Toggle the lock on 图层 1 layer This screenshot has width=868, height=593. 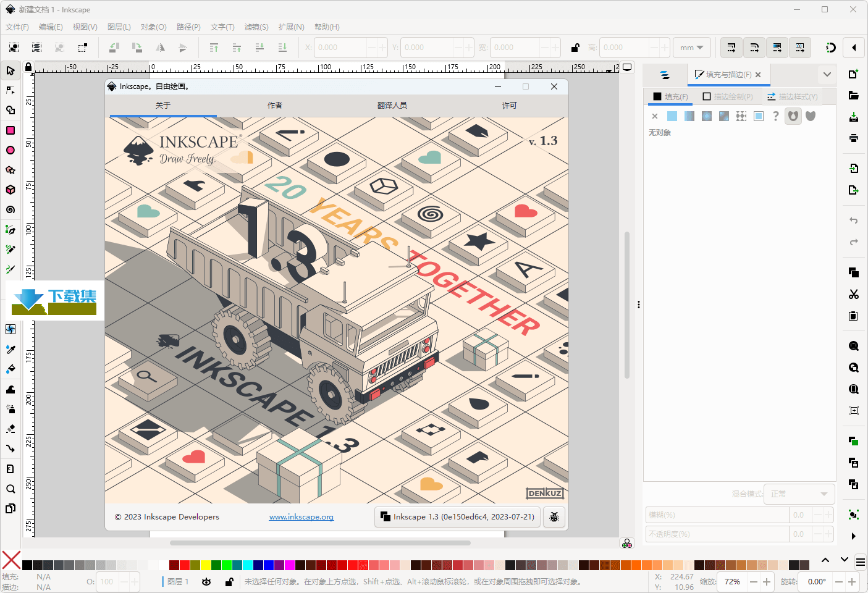229,582
